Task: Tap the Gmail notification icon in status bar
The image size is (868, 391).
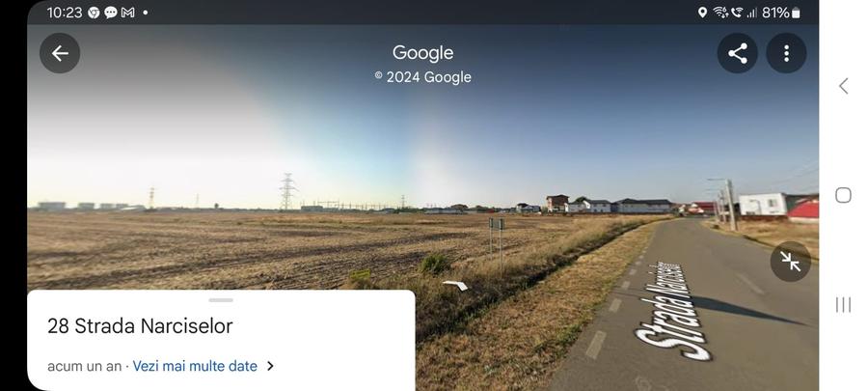Action: [128, 13]
